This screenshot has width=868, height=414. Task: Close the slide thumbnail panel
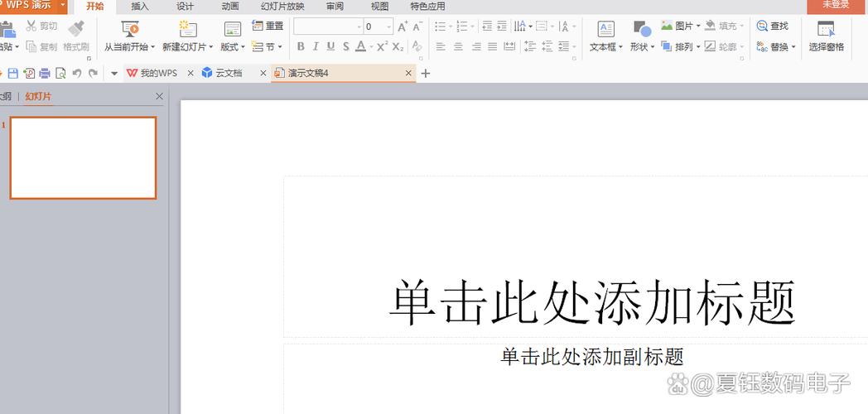pos(159,96)
